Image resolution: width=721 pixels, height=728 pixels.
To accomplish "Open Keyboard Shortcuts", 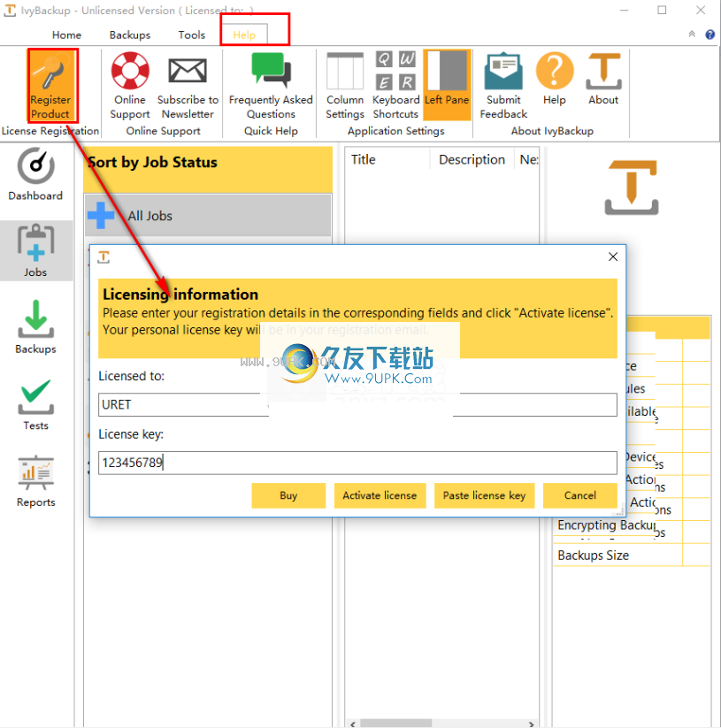I will click(395, 86).
